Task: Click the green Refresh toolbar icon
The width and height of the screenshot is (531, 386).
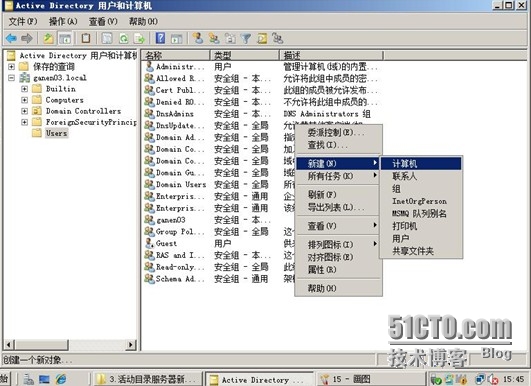Action: pyautogui.click(x=123, y=39)
